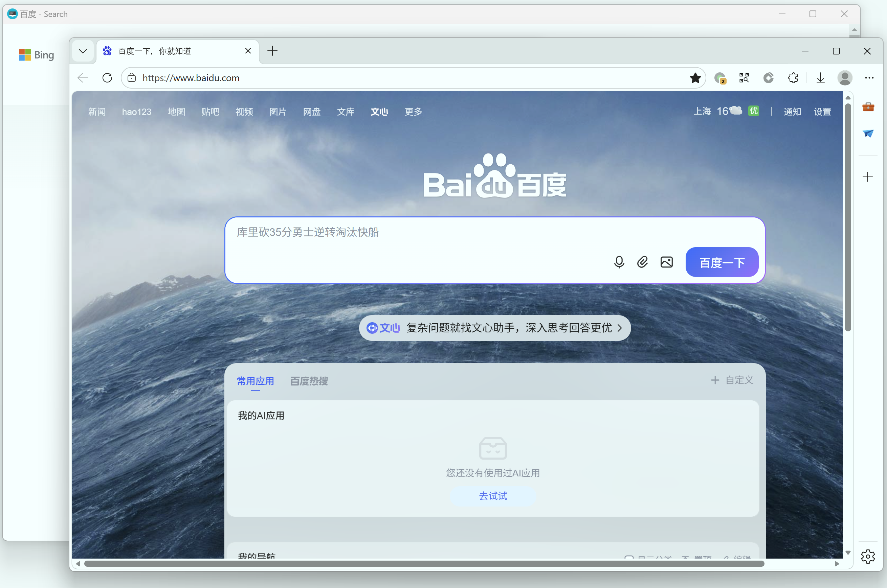Select the 常用应用 tab
887x588 pixels.
tap(256, 381)
